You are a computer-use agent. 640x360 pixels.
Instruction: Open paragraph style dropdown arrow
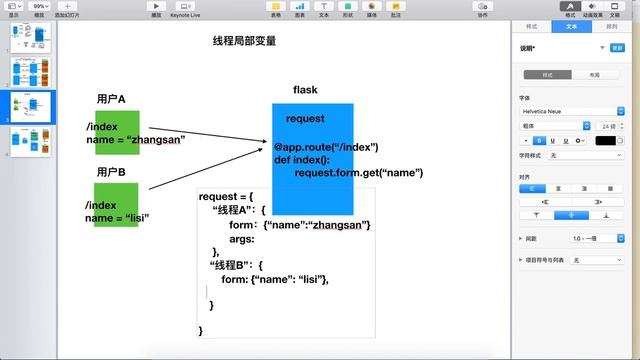coord(602,48)
